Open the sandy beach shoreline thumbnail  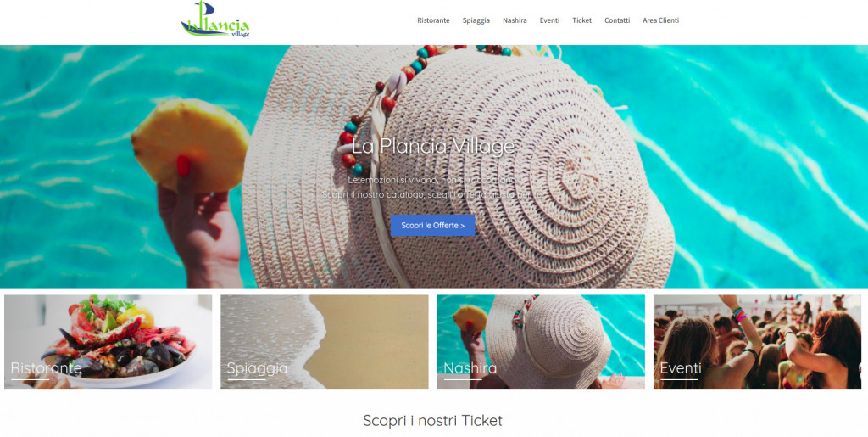click(x=325, y=342)
